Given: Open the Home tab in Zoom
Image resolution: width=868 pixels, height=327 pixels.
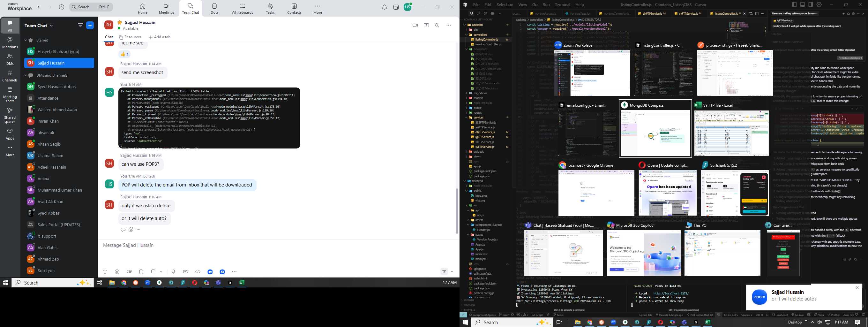Looking at the screenshot, I should (x=143, y=9).
